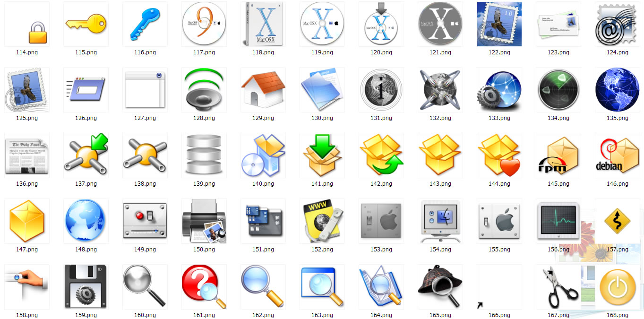Open the Mac OS 9 disc icon 117.png
Viewport: 644px width, 319px height.
coord(204,24)
